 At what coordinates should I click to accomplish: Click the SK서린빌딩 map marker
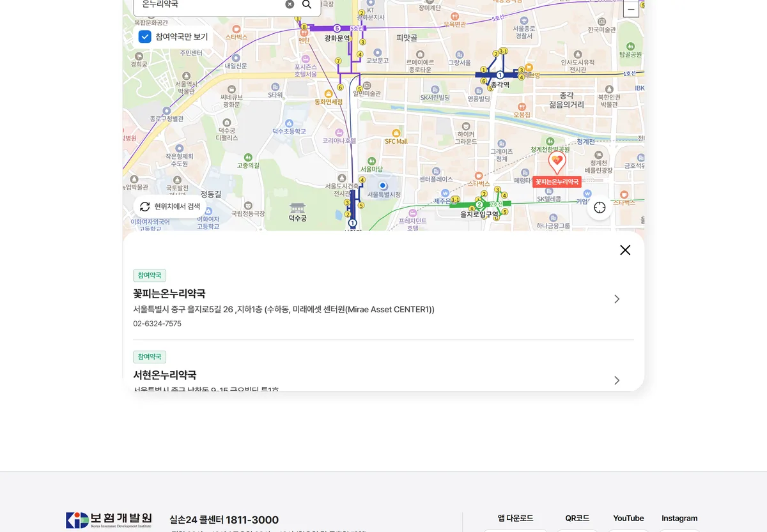pyautogui.click(x=435, y=89)
